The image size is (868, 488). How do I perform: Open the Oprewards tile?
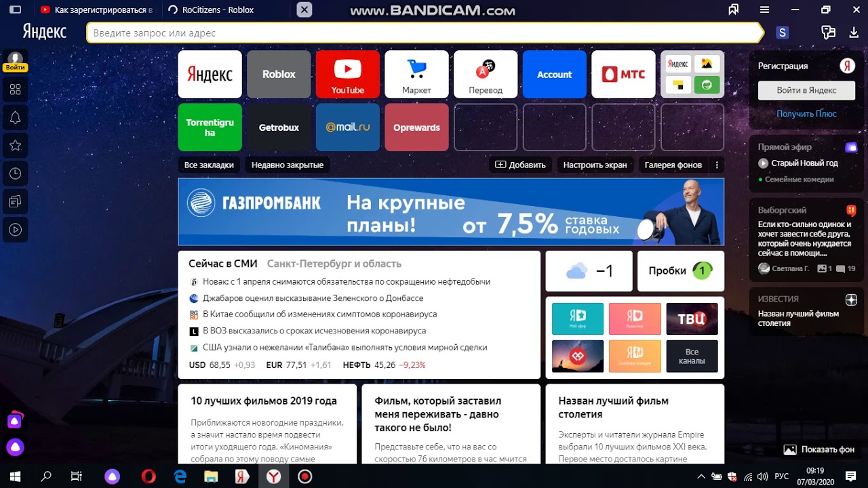416,127
